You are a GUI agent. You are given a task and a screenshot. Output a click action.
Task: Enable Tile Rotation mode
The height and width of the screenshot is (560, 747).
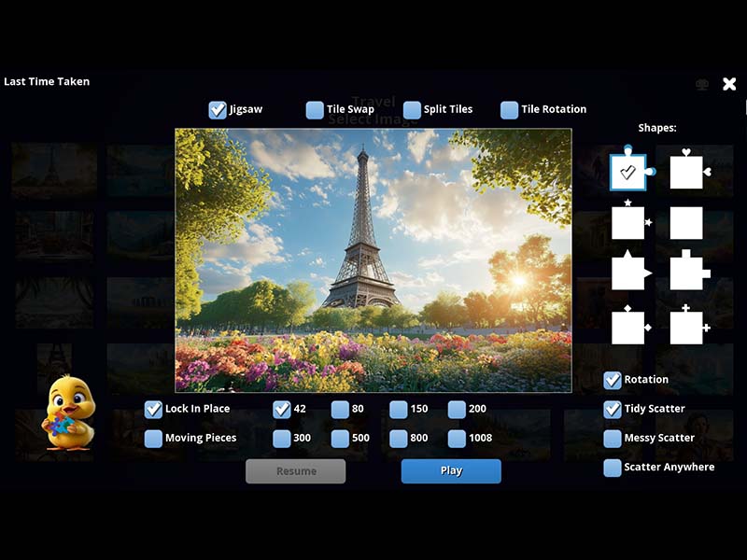[510, 109]
